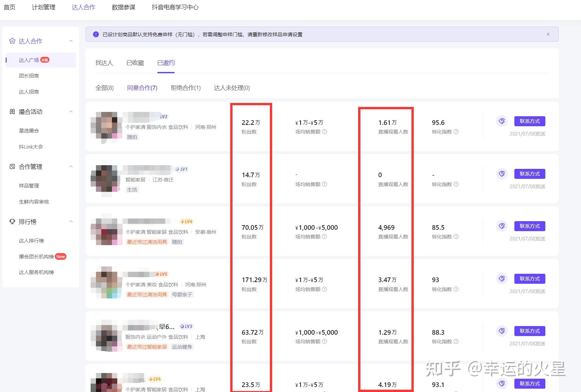Image resolution: width=581 pixels, height=392 pixels.
Task: Open 星选撮合 in the sidebar
Action: (29, 131)
